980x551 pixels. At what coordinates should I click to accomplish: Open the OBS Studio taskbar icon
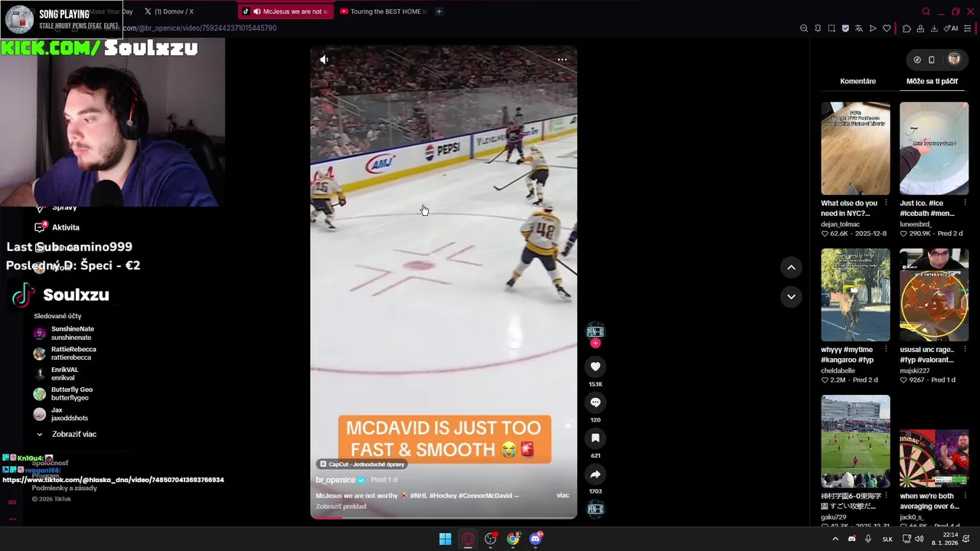[491, 539]
